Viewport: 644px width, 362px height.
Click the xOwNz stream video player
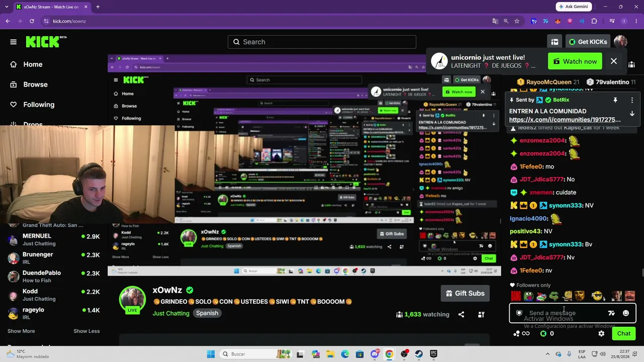pos(304,165)
